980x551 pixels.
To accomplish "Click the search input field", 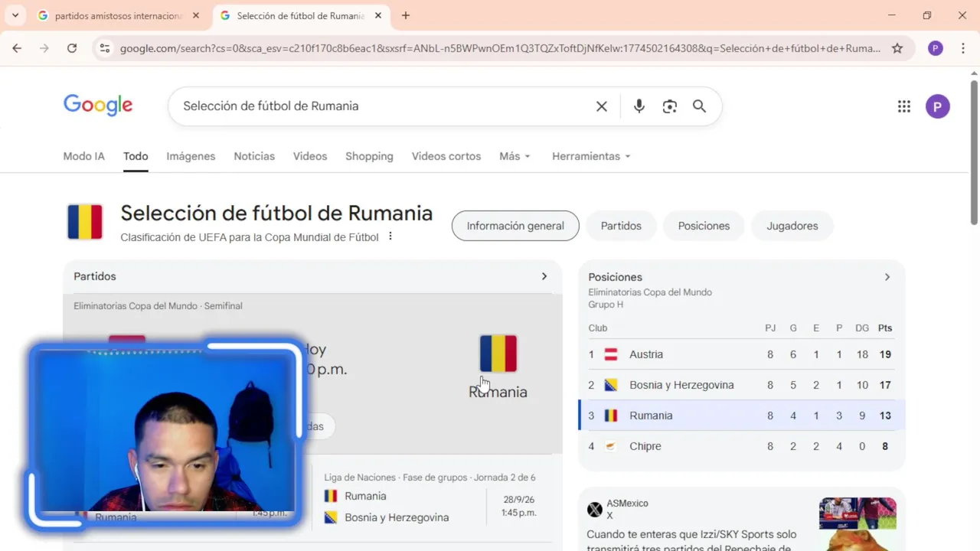I will [x=383, y=106].
